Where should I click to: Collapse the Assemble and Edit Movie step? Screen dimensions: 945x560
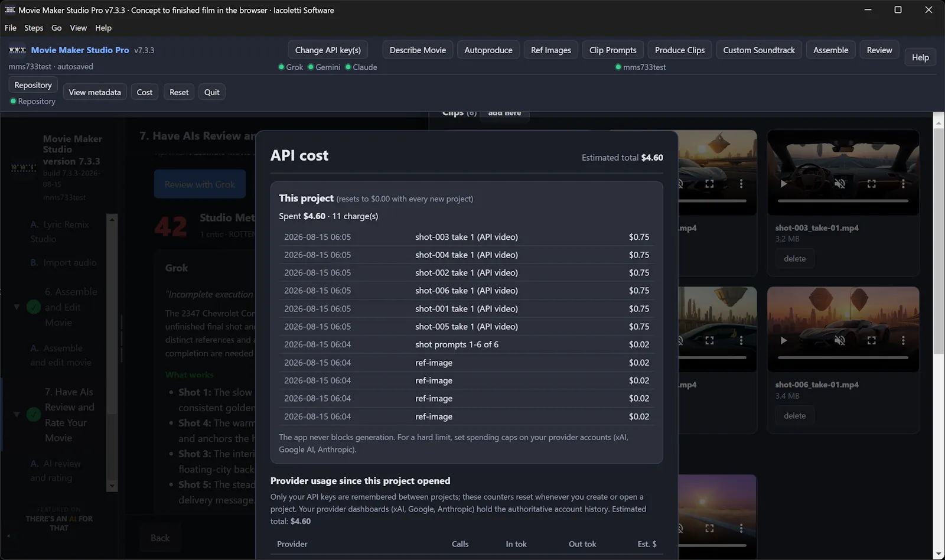pyautogui.click(x=17, y=307)
